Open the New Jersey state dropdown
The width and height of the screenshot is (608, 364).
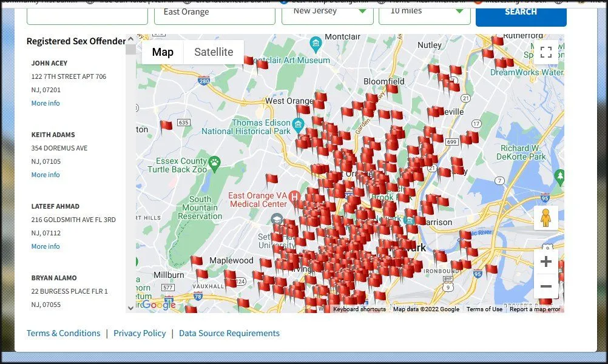(x=327, y=12)
